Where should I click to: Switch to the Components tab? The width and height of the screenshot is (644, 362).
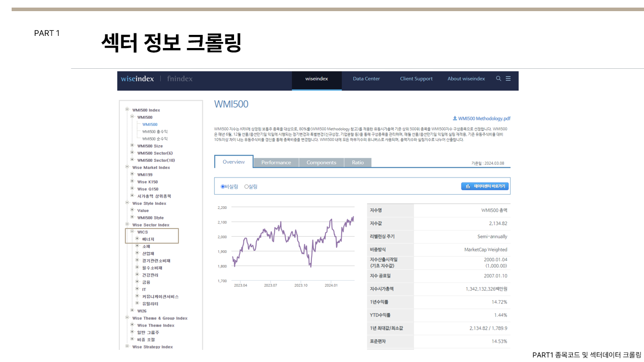point(321,162)
